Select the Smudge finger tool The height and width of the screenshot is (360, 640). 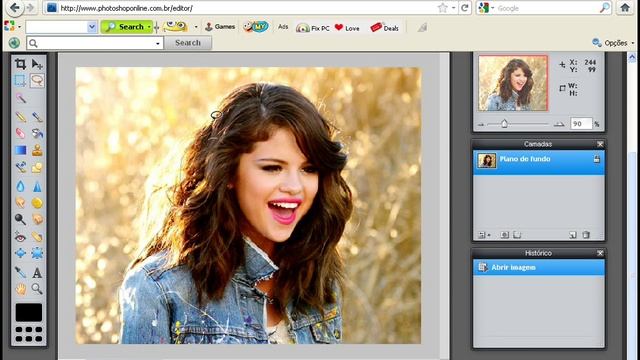click(x=20, y=202)
